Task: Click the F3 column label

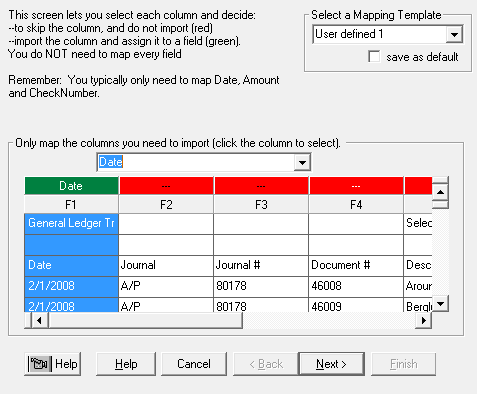Action: 261,204
